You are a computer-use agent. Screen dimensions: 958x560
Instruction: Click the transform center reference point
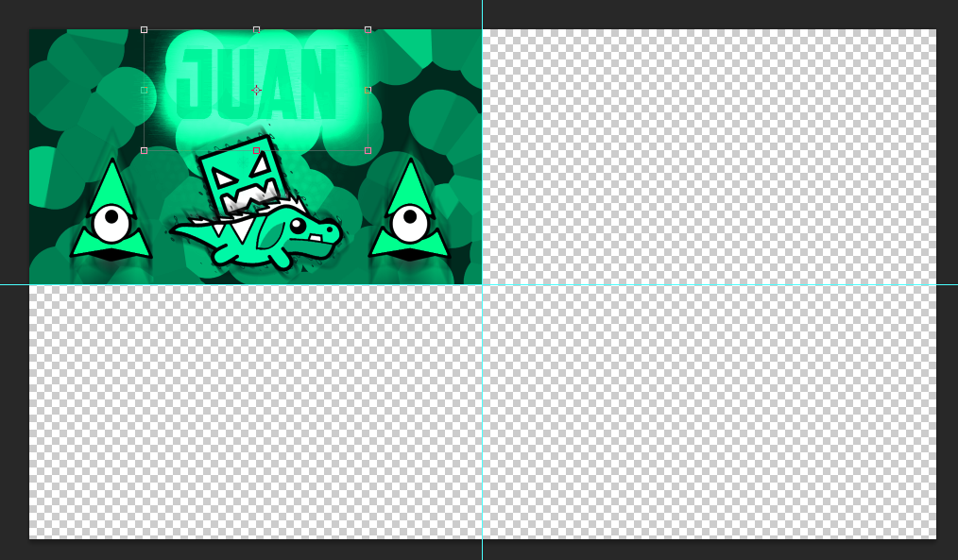click(257, 91)
